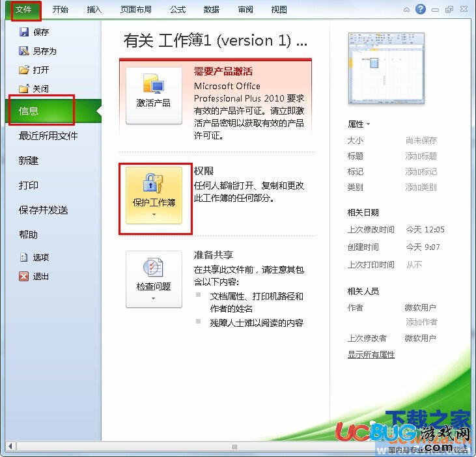
Task: Switch to the 页面布局 tab
Action: coord(135,10)
